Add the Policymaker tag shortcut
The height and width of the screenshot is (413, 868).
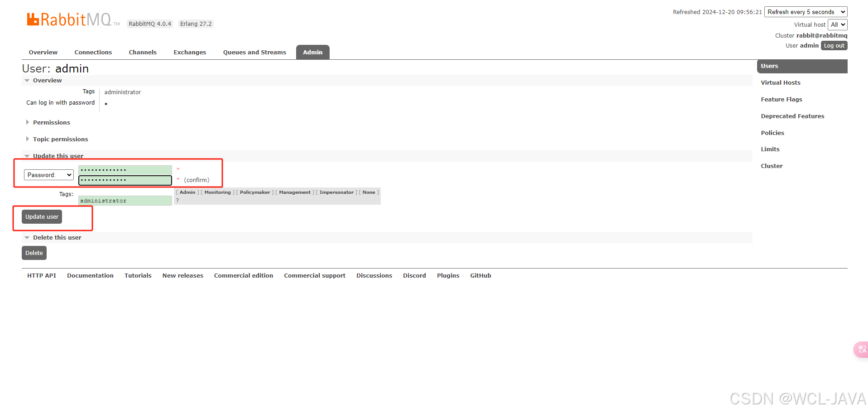pos(255,192)
